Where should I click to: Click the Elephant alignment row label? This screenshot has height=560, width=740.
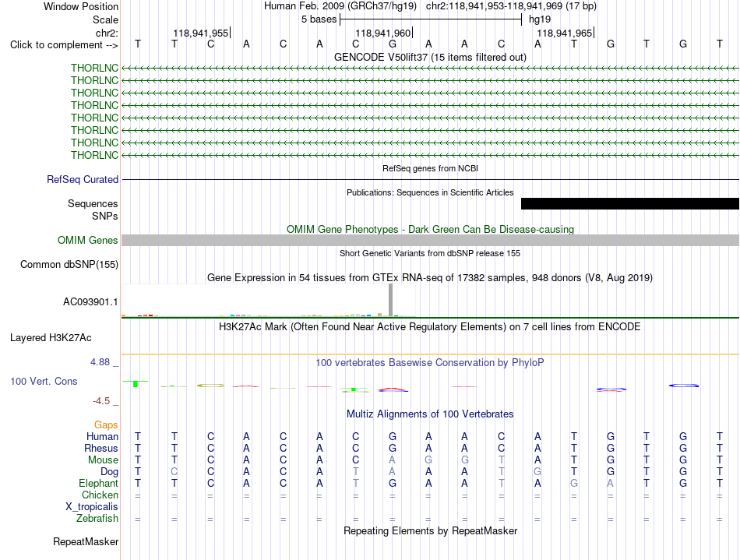point(98,483)
